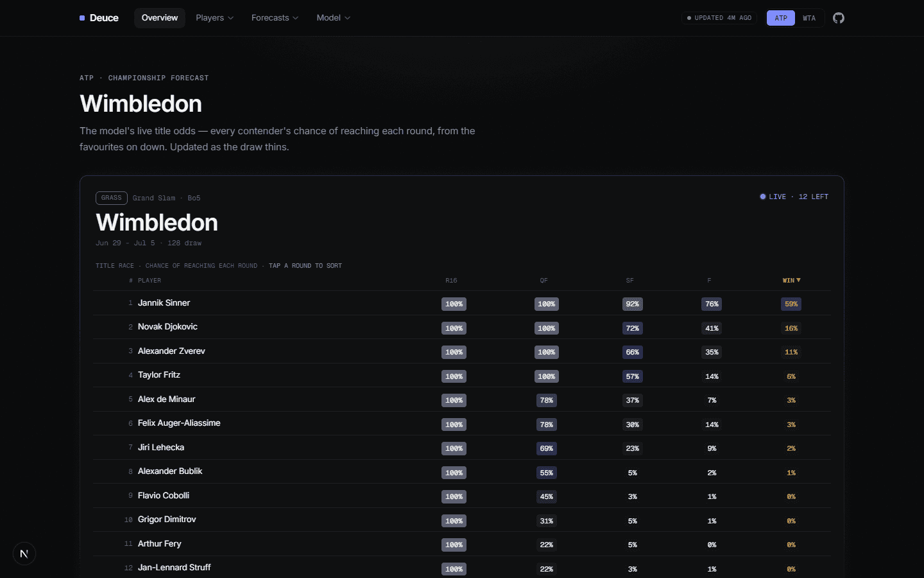The height and width of the screenshot is (578, 924).
Task: Open Novak Djokovic's player row
Action: (x=462, y=327)
